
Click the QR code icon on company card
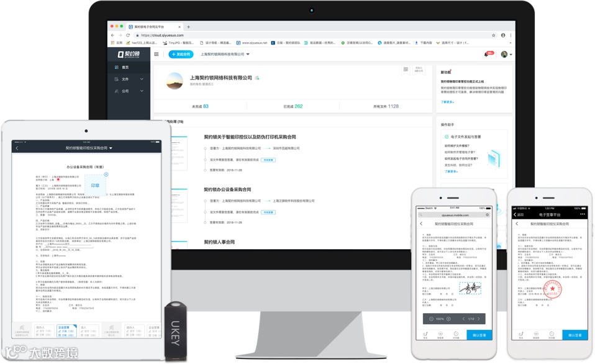406,69
